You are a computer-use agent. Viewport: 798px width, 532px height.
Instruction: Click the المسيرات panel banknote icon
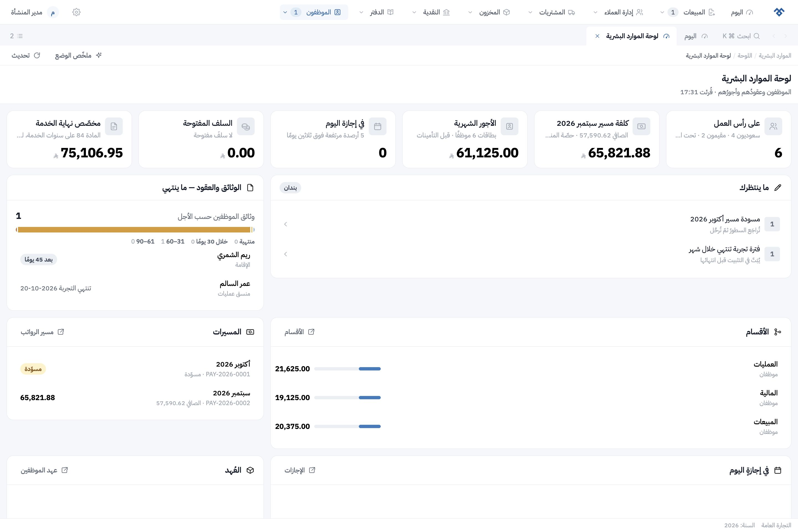coord(250,332)
